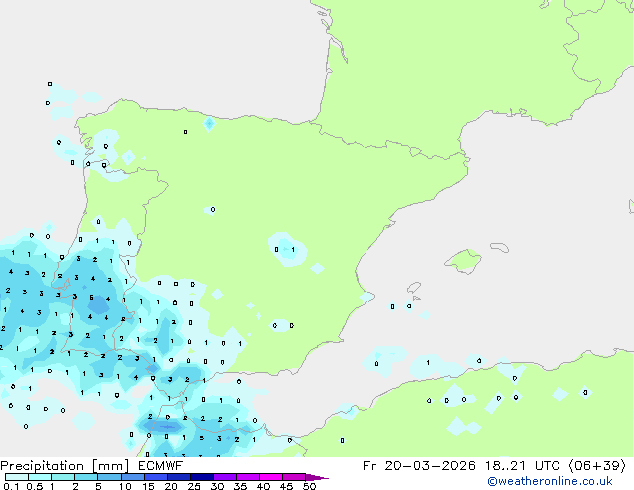The height and width of the screenshot is (490, 634).
Task: Click Mallorca island on the map
Action: point(464,262)
